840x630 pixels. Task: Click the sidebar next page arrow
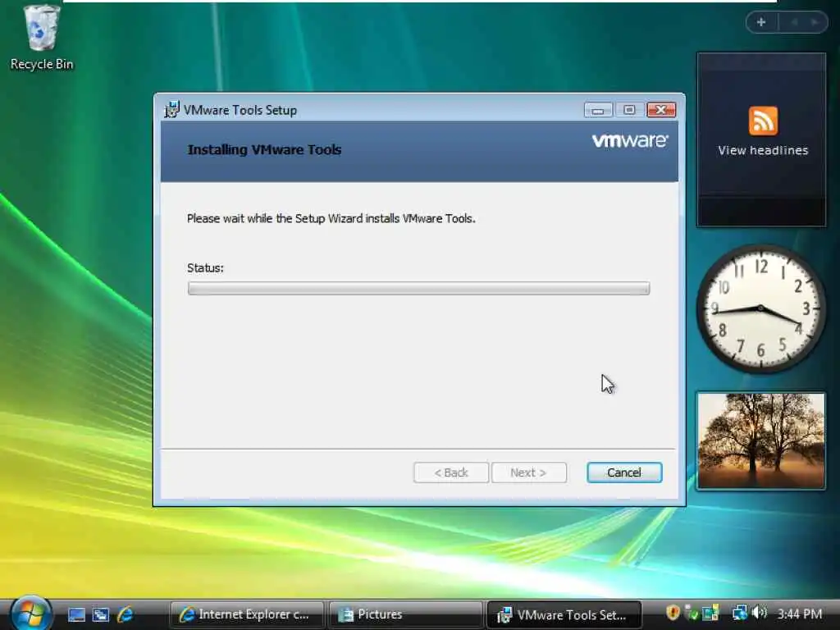pyautogui.click(x=815, y=22)
